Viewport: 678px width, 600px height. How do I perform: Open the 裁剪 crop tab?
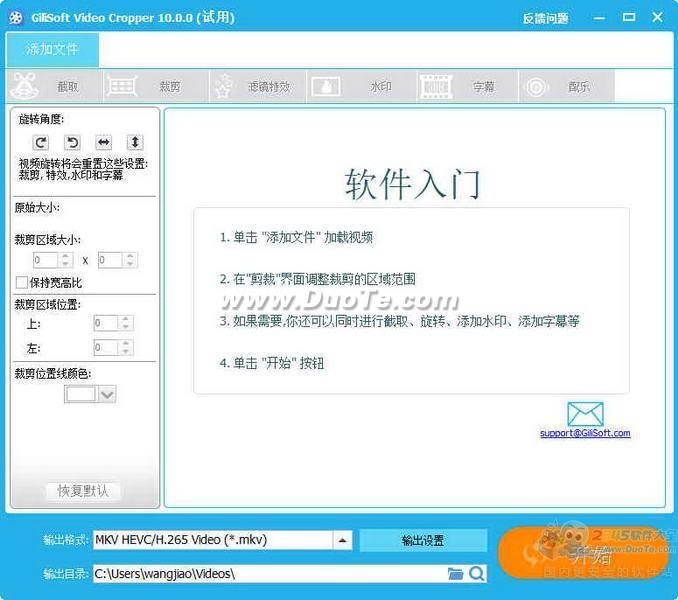click(157, 86)
